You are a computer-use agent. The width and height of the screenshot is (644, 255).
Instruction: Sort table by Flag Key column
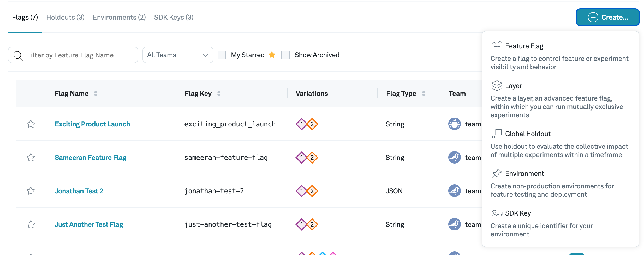tap(219, 94)
